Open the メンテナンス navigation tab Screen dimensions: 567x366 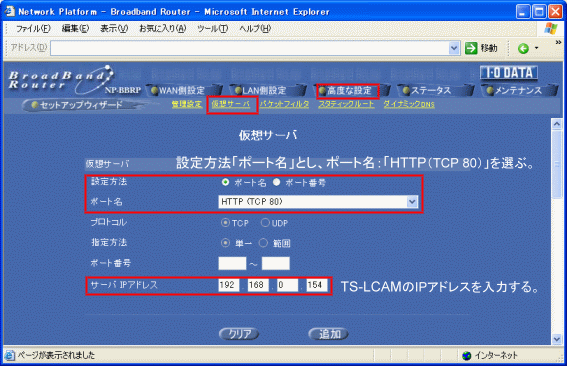pos(518,90)
